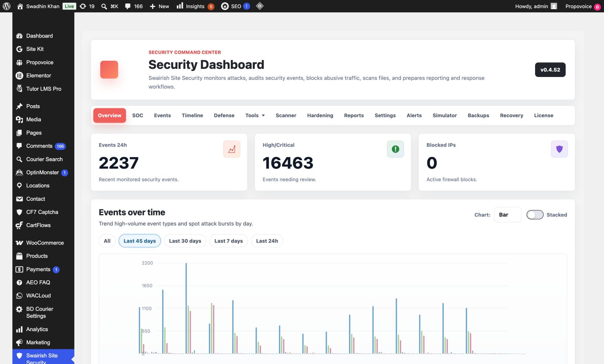Expand the Tools dropdown tab

pyautogui.click(x=255, y=115)
